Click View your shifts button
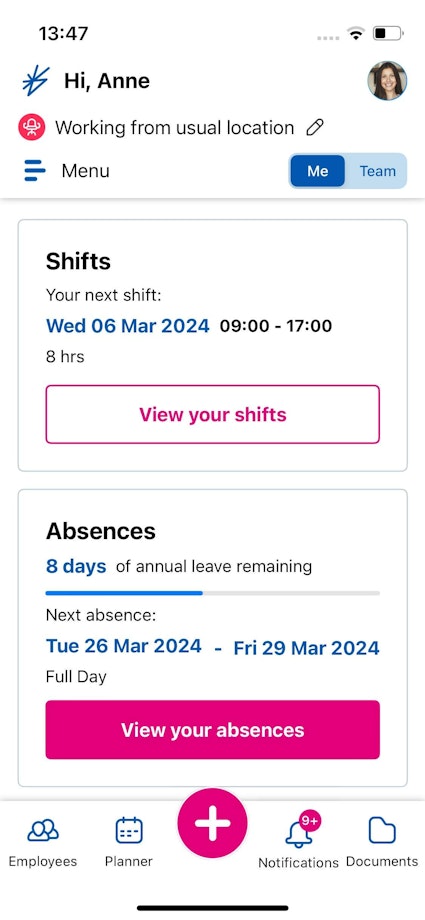Image resolution: width=425 pixels, height=920 pixels. click(x=212, y=414)
